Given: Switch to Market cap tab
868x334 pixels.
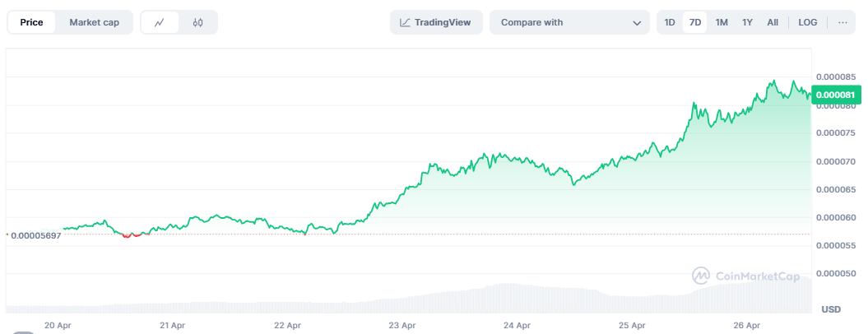Looking at the screenshot, I should pos(94,22).
